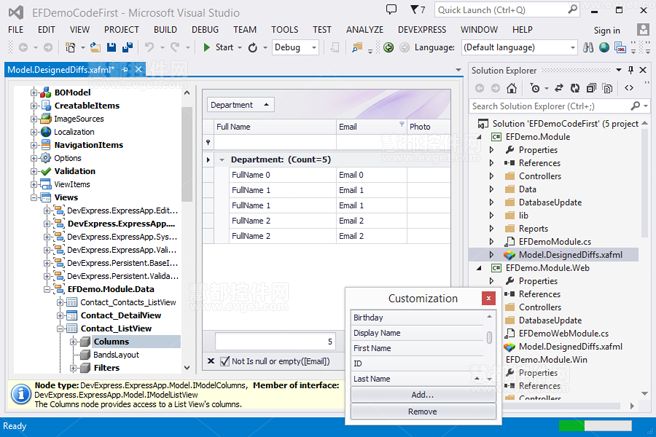This screenshot has width=656, height=437.
Task: Click the Remove button in Customization
Action: (x=423, y=411)
